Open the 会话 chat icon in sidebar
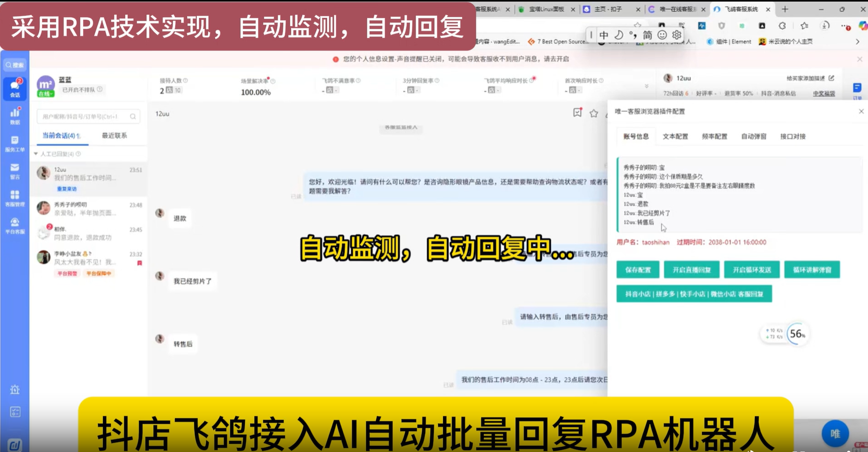This screenshot has width=868, height=452. 15,89
